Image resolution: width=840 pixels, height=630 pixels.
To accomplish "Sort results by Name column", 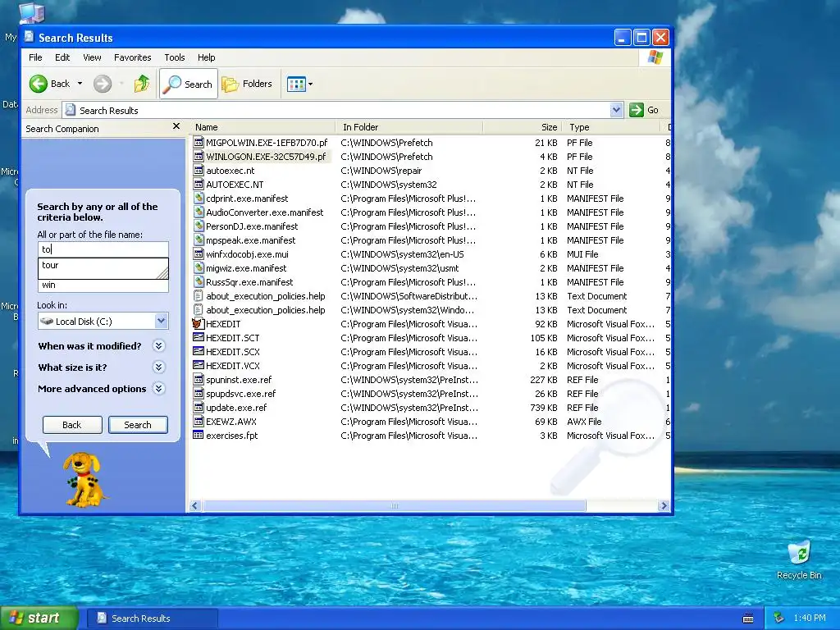I will 262,127.
